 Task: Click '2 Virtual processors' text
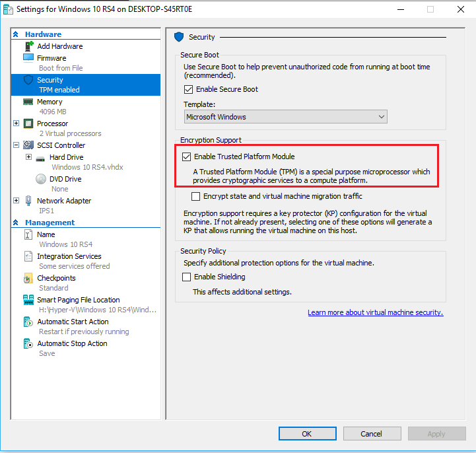point(70,133)
